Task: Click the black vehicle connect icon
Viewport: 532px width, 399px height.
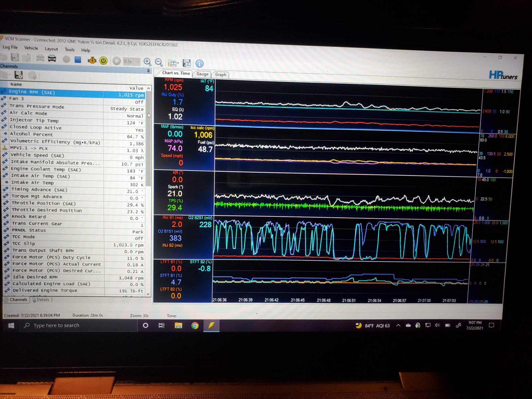Action: 52,59
